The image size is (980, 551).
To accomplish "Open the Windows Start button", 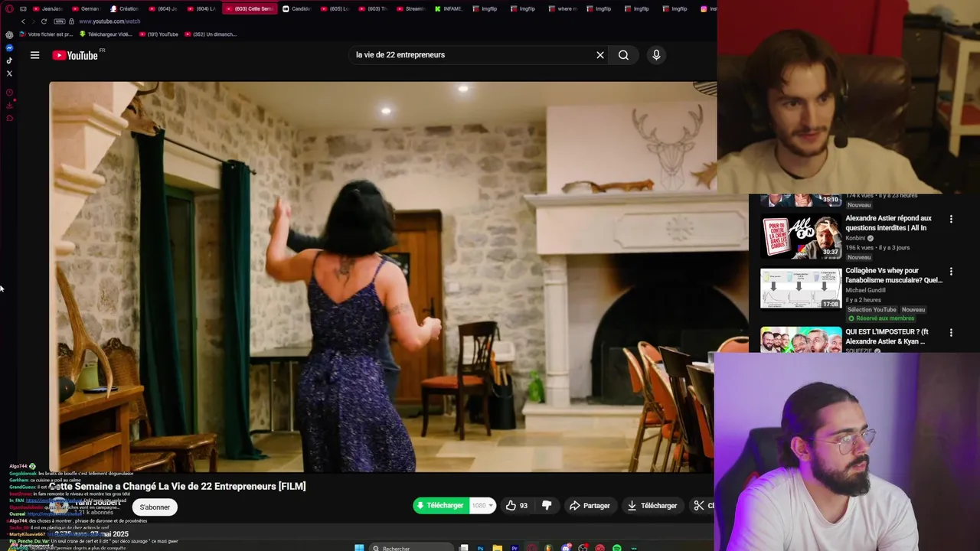I will [359, 547].
